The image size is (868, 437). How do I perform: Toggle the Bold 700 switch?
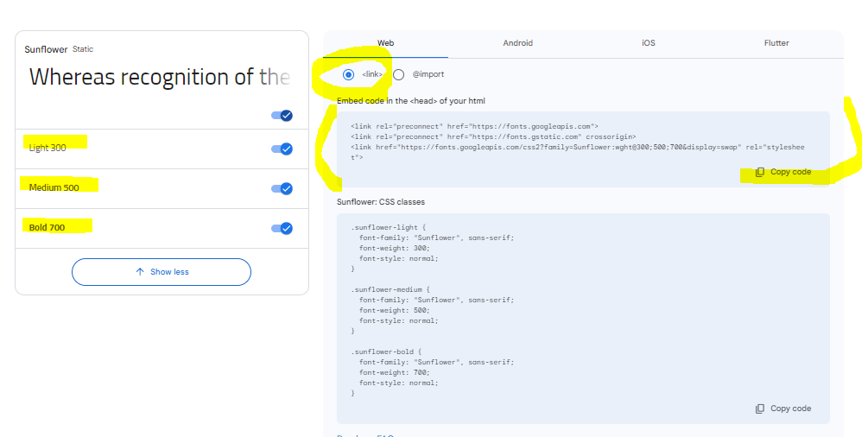coord(282,228)
